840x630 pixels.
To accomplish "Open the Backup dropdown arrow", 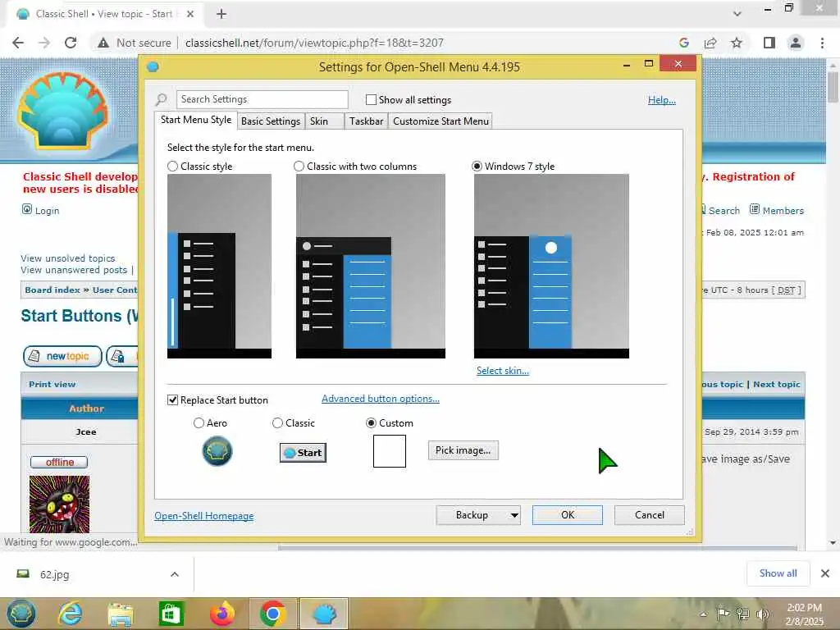I will [514, 515].
